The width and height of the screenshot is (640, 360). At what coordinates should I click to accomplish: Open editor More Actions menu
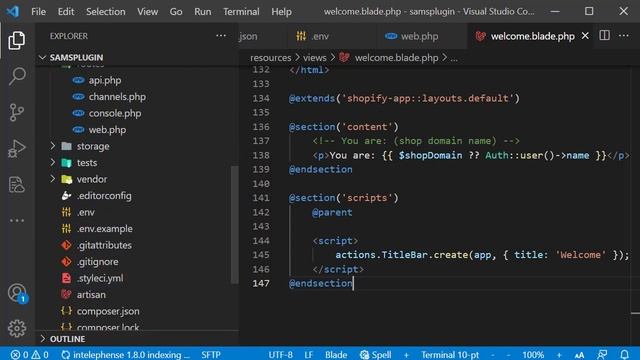pos(624,36)
